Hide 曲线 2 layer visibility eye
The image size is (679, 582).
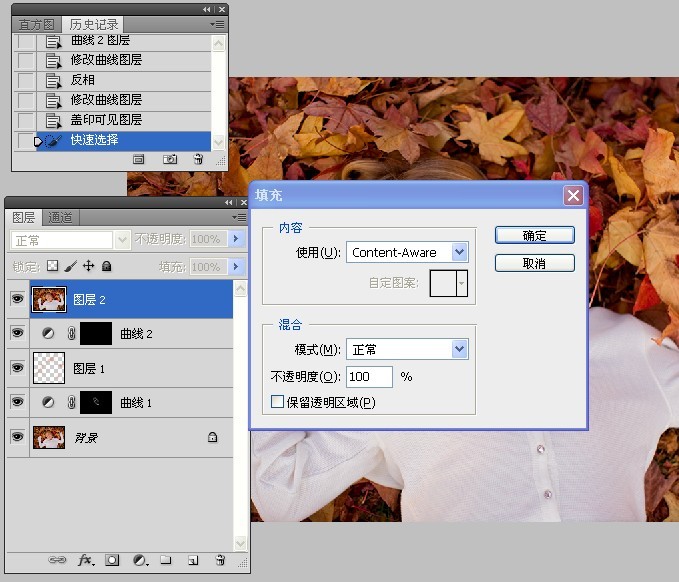(17, 333)
